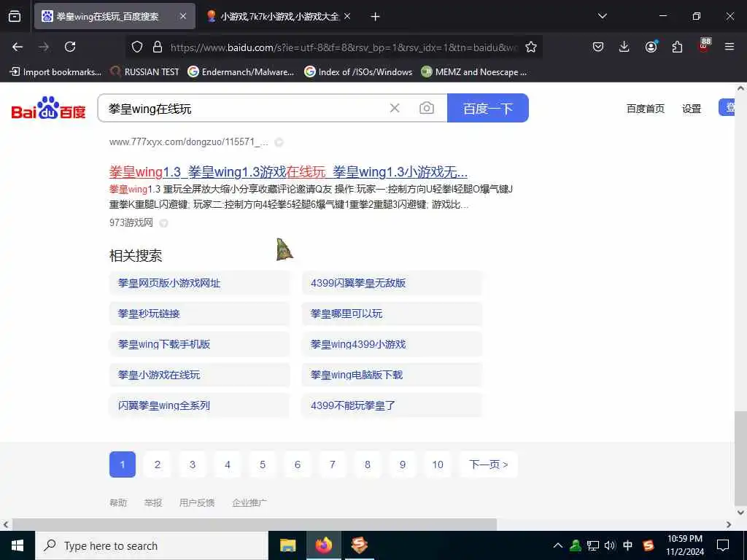The width and height of the screenshot is (747, 560).
Task: Open the Index of /ISOs/Windows bookmark
Action: (x=358, y=72)
